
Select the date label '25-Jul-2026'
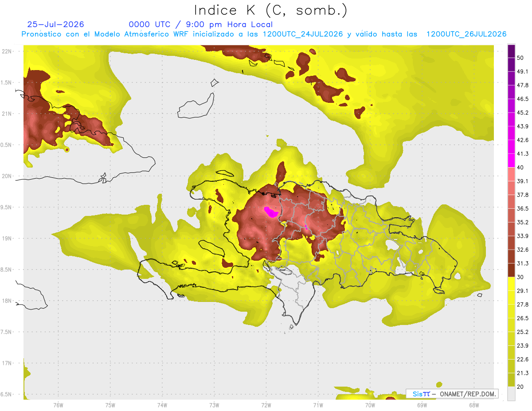pos(55,24)
